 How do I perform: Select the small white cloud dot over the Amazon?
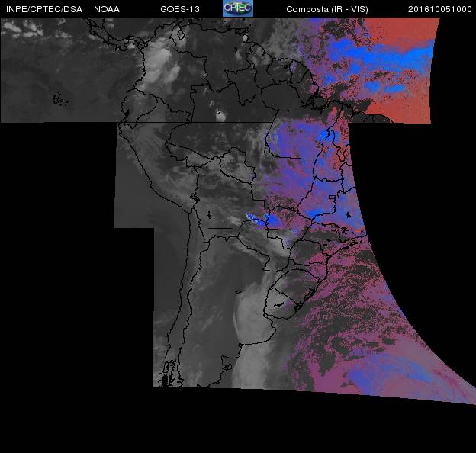220,114
